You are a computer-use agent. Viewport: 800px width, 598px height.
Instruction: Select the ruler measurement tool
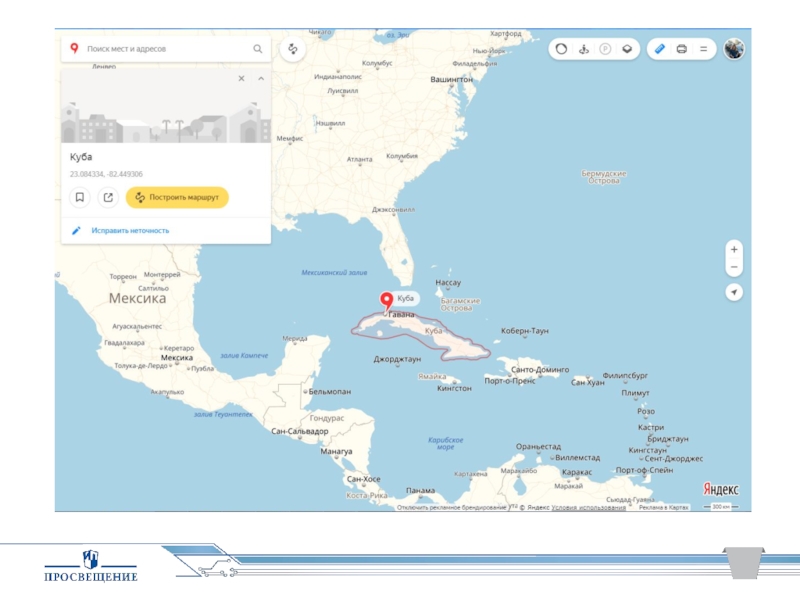pyautogui.click(x=659, y=48)
